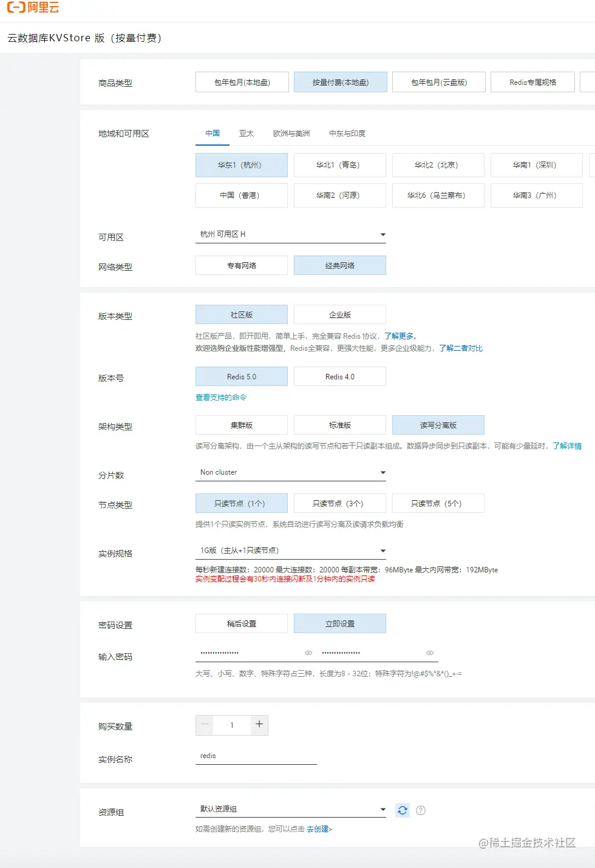Select region 华东1（杭州）

242,165
